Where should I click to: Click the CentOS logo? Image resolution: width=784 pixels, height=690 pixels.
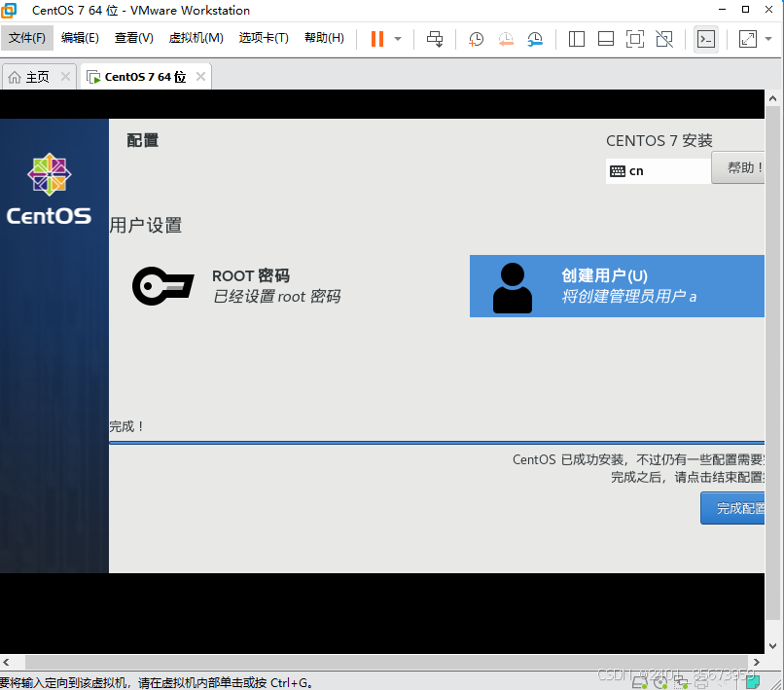pos(49,189)
